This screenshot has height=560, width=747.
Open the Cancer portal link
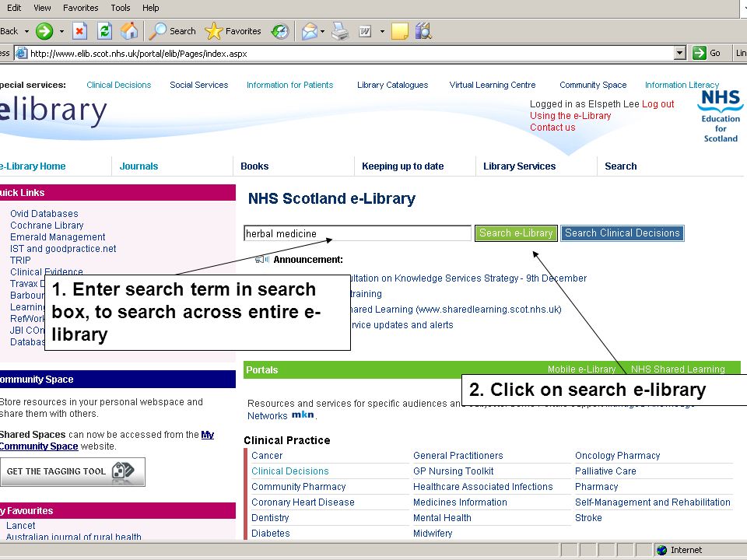267,455
